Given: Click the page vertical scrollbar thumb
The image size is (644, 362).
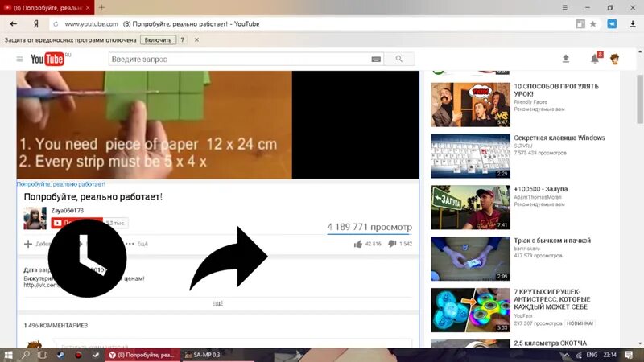Looking at the screenshot, I should tap(640, 99).
